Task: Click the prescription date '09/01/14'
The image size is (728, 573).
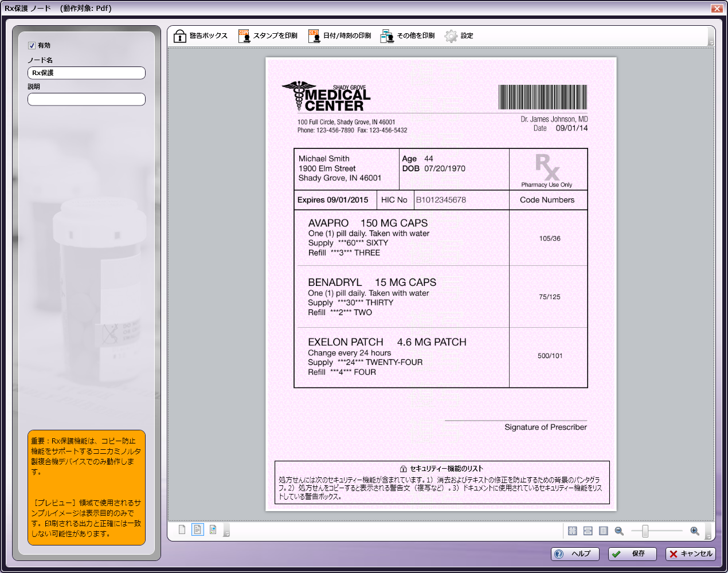Action: (572, 128)
